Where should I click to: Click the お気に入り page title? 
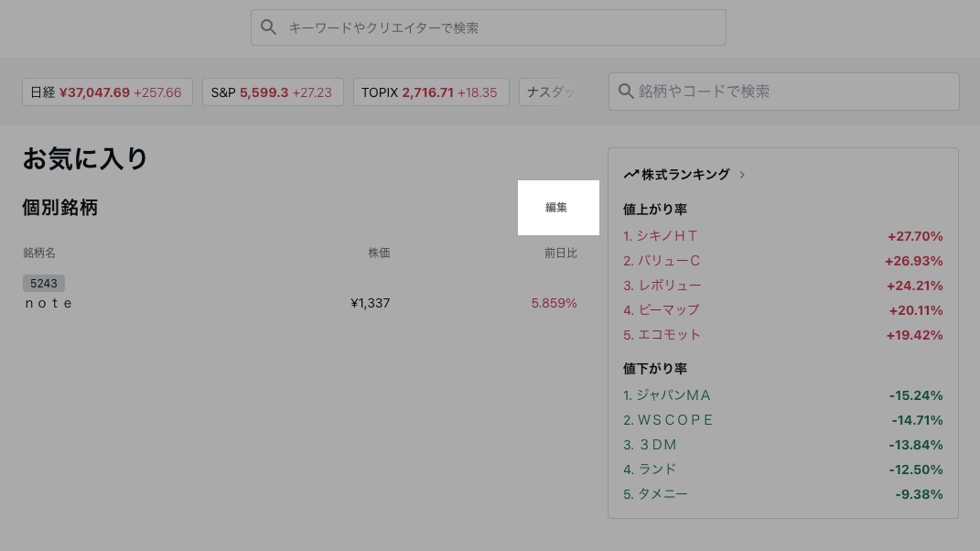(85, 158)
